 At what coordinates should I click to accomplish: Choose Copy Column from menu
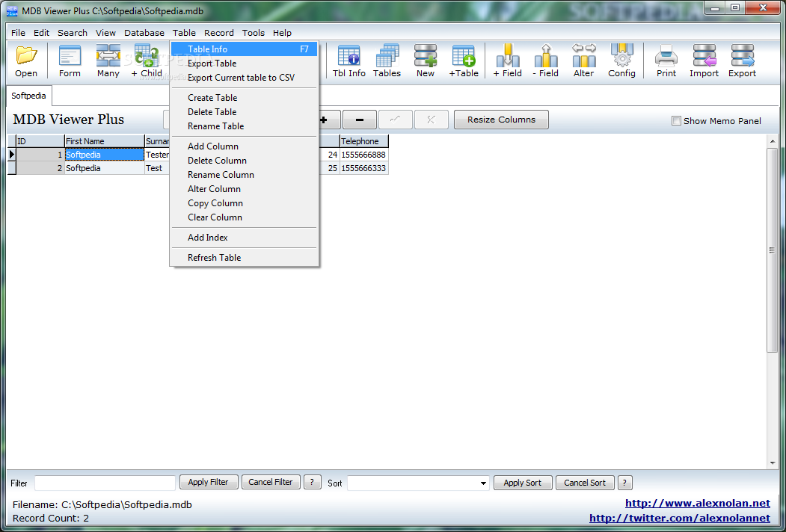point(244,203)
